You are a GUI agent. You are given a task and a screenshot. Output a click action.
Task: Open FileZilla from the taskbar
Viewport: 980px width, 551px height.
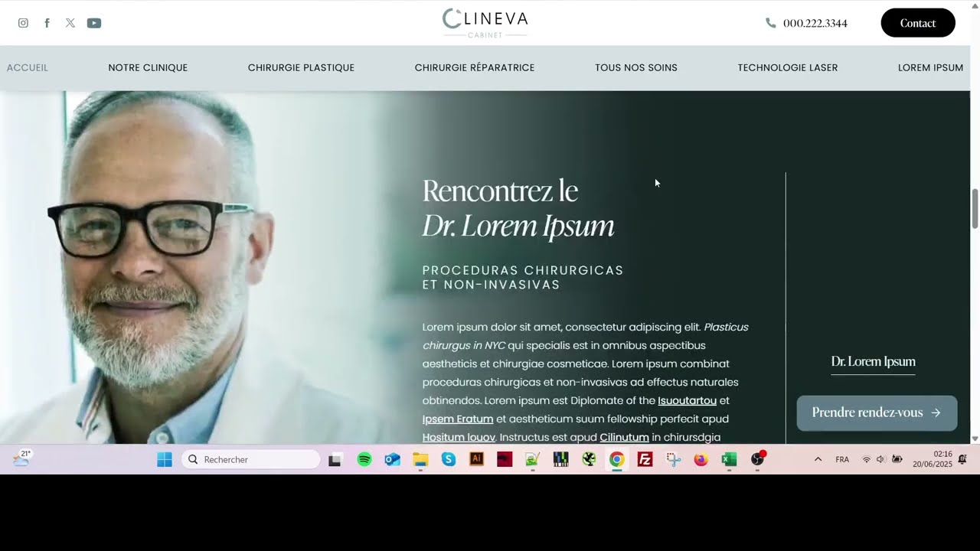(645, 459)
